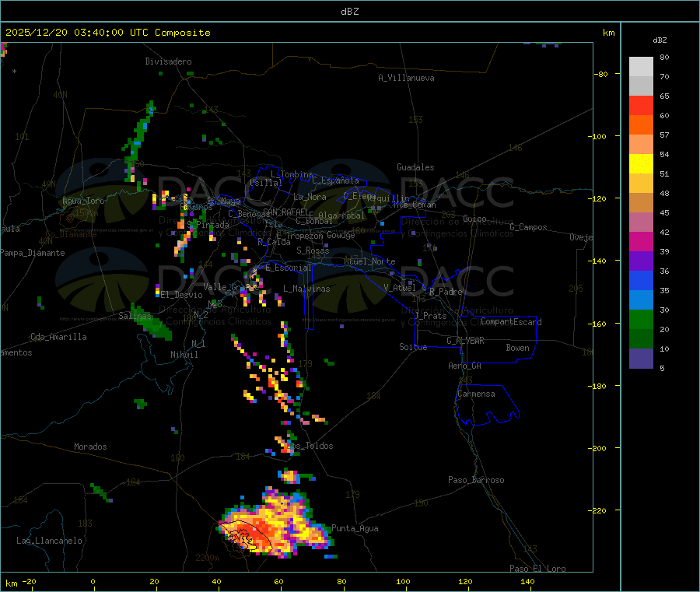
Task: Click the Lag_Llancanelo label
Action: tap(49, 541)
